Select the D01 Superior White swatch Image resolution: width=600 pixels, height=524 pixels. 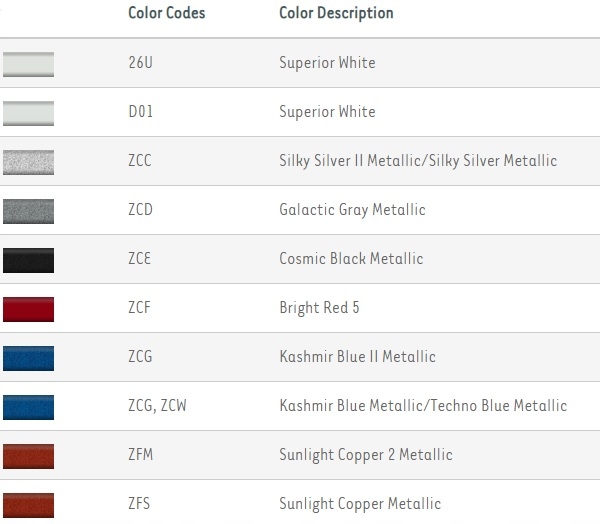pos(28,113)
